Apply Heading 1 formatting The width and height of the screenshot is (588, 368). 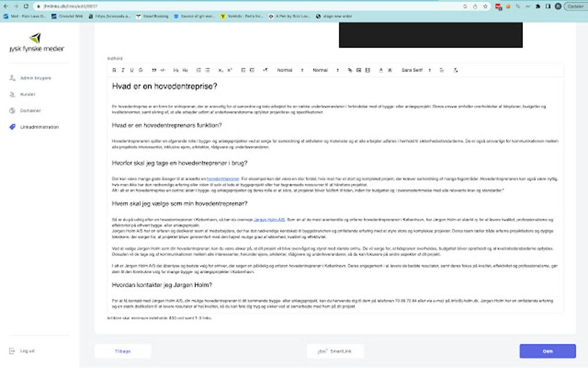pyautogui.click(x=177, y=70)
